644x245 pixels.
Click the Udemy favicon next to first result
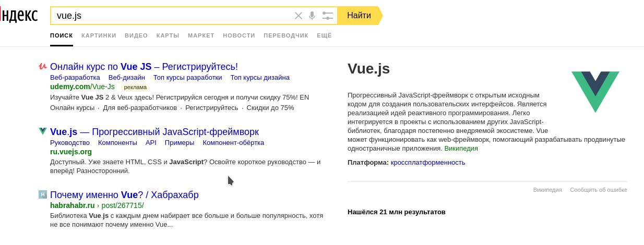click(x=43, y=66)
